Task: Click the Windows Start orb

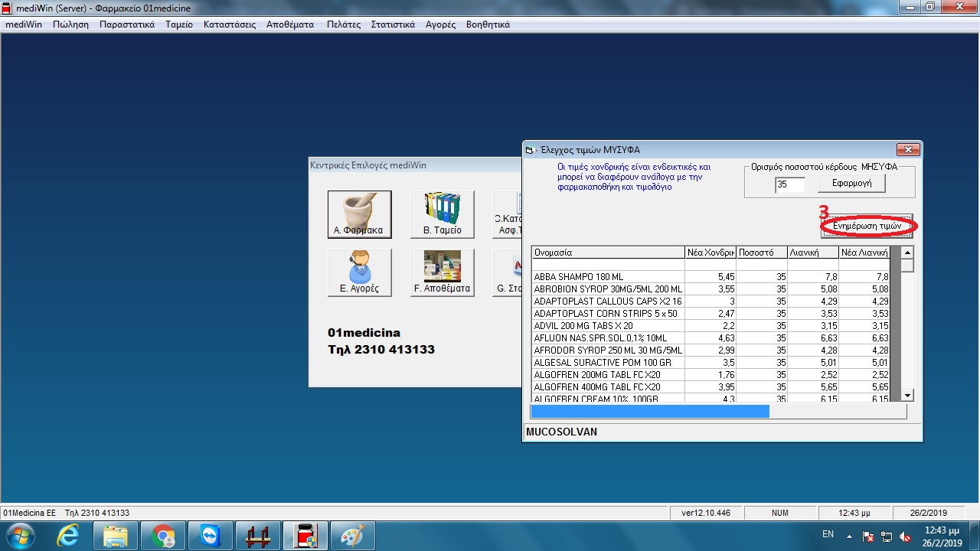Action: point(19,536)
